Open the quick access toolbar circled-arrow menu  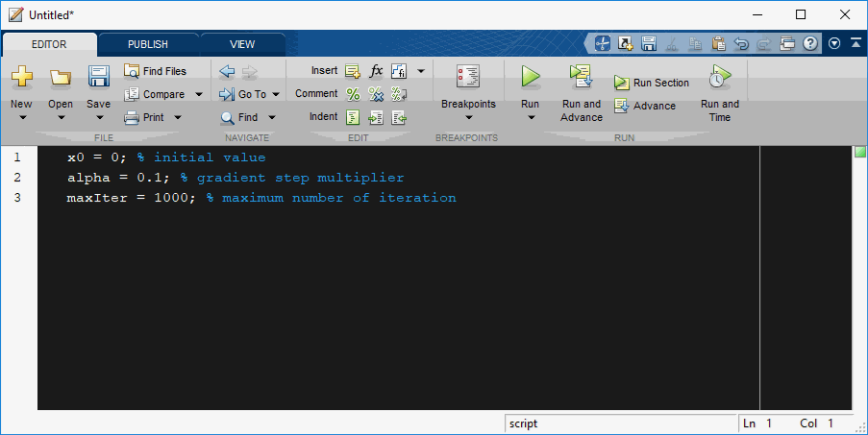[834, 43]
